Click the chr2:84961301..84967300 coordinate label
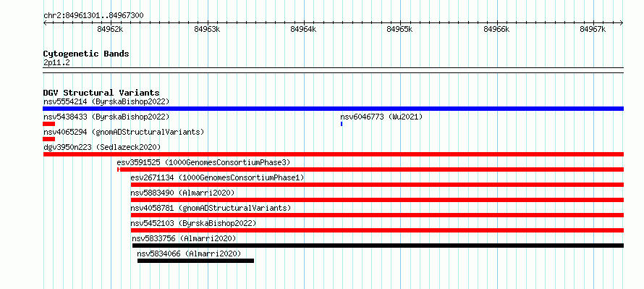The width and height of the screenshot is (644, 289). click(93, 16)
